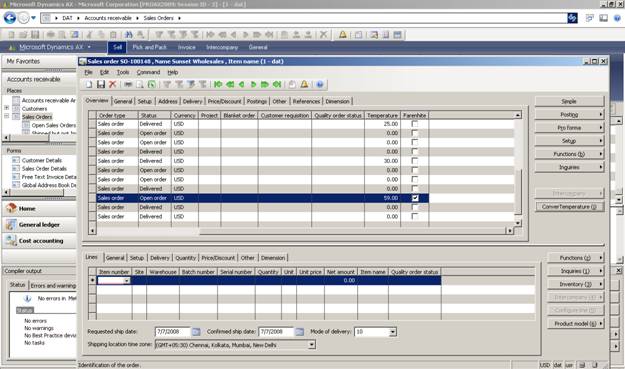Open the Posting button menu
Viewport: 625px width, 369px height.
click(x=569, y=114)
